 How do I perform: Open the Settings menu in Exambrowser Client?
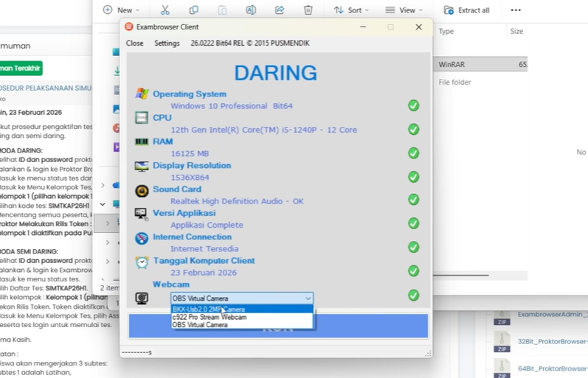[x=167, y=43]
